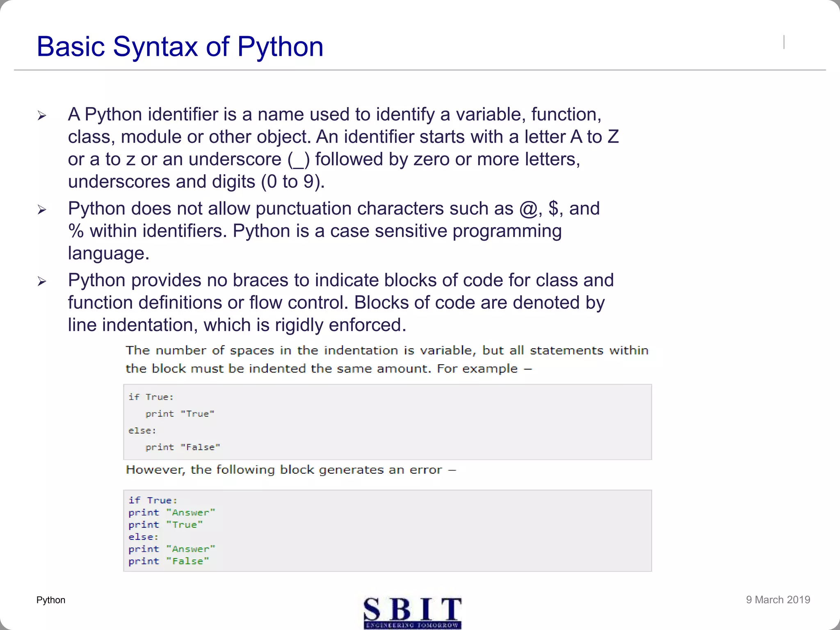Click the third arrow bullet icon

click(x=42, y=281)
